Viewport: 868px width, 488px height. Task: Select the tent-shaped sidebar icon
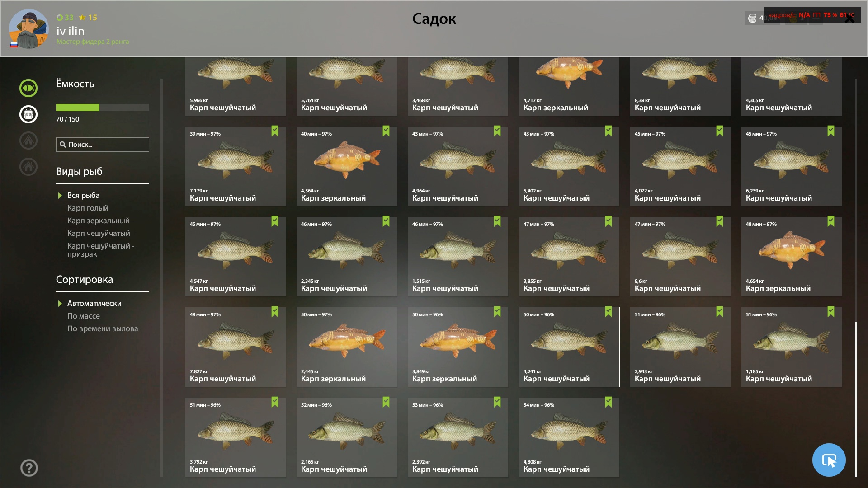point(28,141)
